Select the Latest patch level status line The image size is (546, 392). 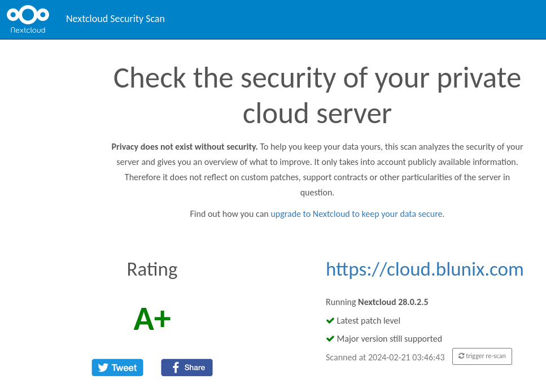coord(369,320)
